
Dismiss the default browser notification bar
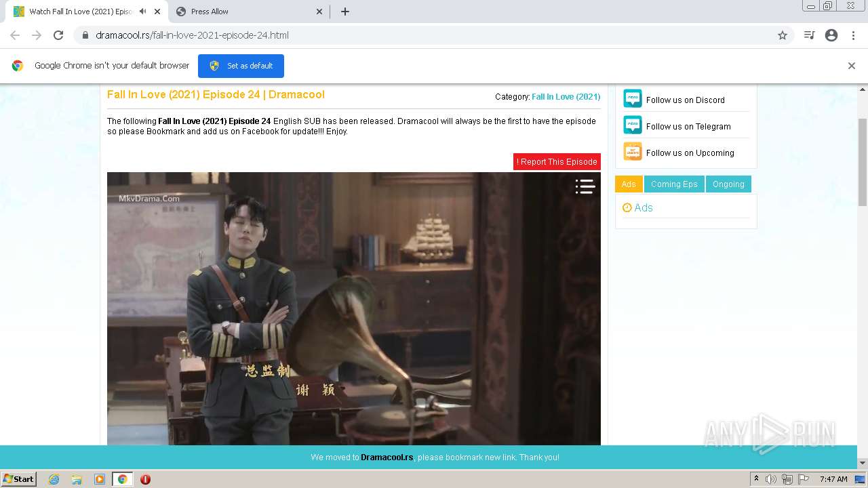[x=852, y=66]
